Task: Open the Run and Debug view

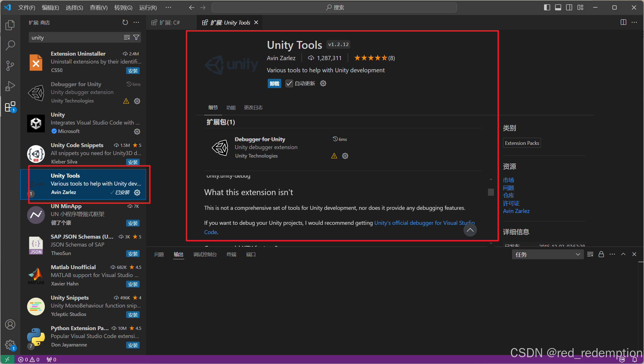Action: pos(10,86)
